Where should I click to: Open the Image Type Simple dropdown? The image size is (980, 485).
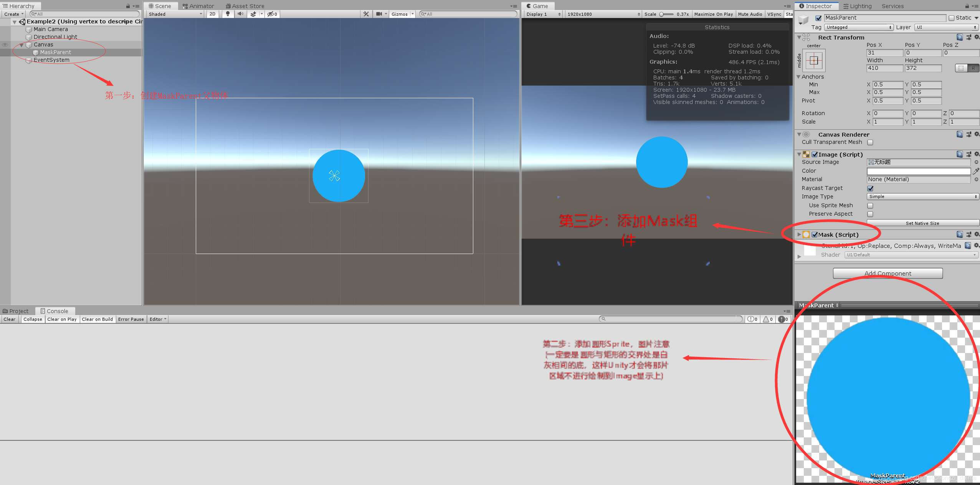[922, 196]
